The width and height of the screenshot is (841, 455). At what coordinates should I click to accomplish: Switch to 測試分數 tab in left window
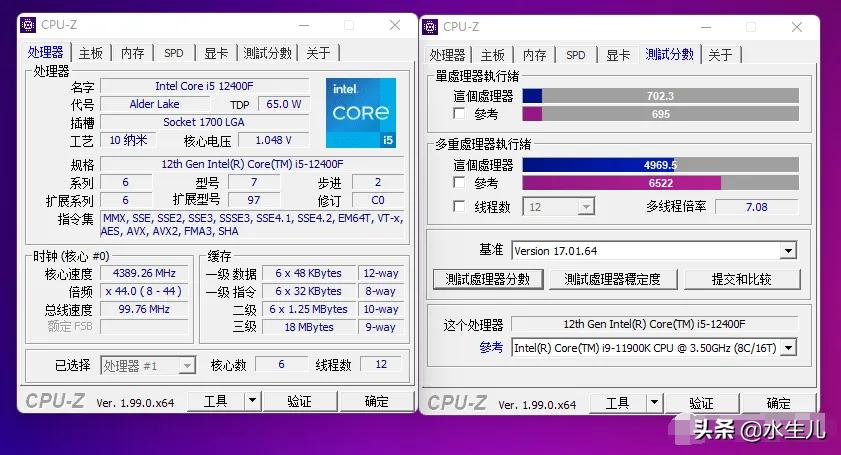point(267,53)
